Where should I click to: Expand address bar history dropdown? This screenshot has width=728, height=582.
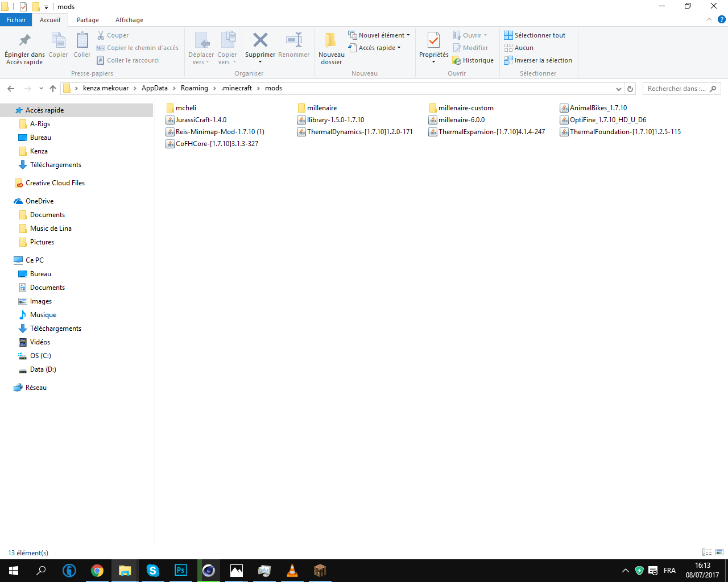click(x=619, y=89)
